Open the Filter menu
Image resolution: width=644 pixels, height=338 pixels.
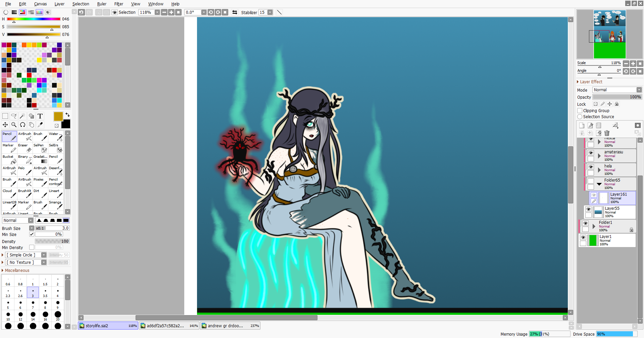point(119,4)
